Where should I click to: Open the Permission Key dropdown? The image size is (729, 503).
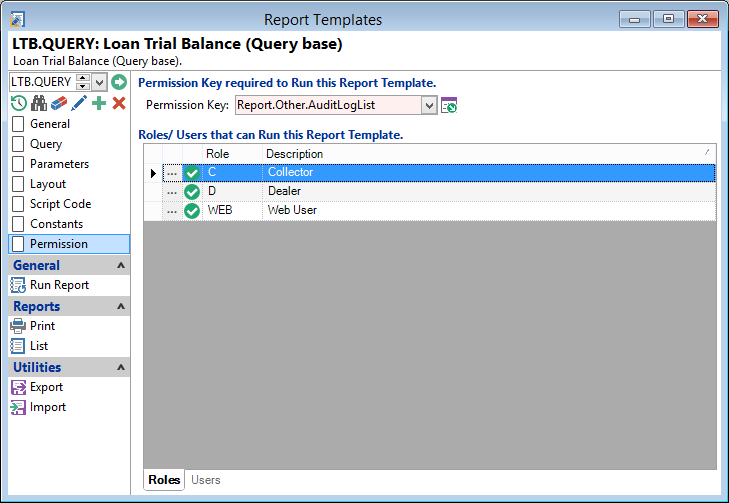[x=429, y=105]
